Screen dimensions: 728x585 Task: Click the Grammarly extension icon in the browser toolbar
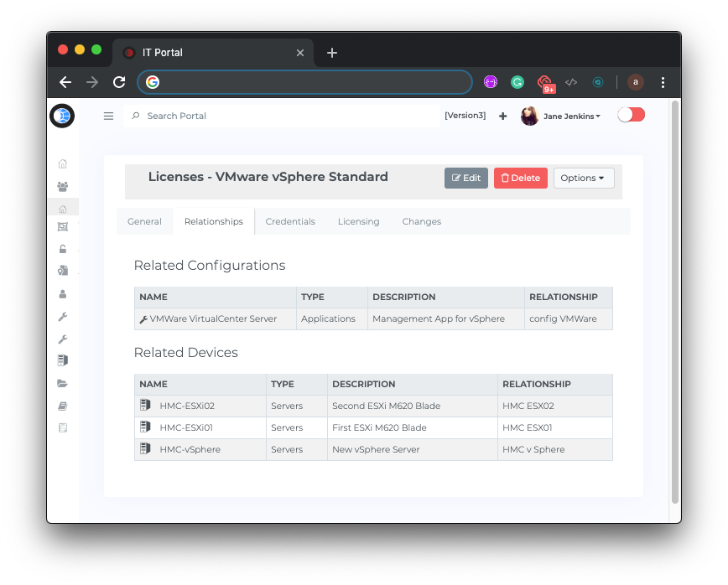click(x=517, y=82)
